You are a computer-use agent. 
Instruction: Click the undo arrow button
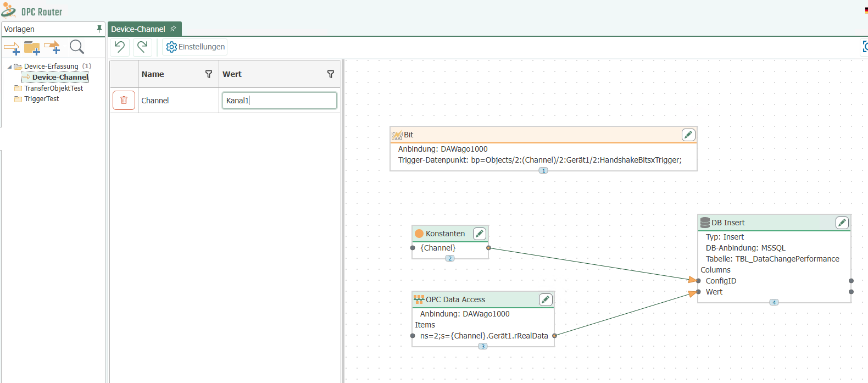[x=120, y=47]
